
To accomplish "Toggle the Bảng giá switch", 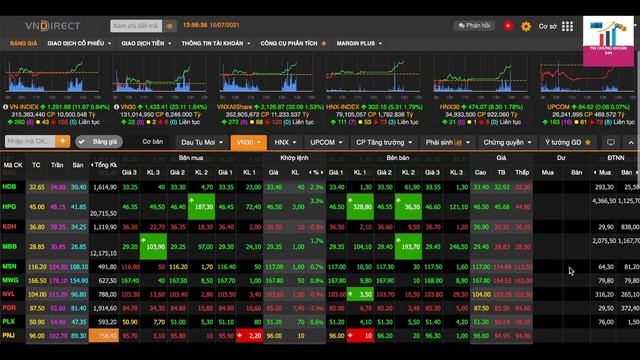I will pyautogui.click(x=99, y=142).
